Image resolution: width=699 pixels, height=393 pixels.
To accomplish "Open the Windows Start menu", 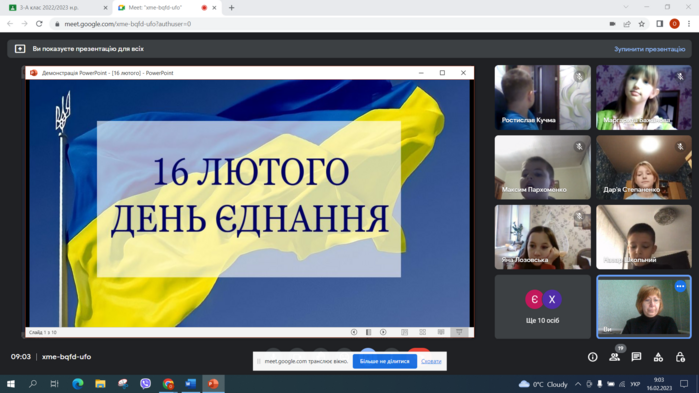I will 11,384.
